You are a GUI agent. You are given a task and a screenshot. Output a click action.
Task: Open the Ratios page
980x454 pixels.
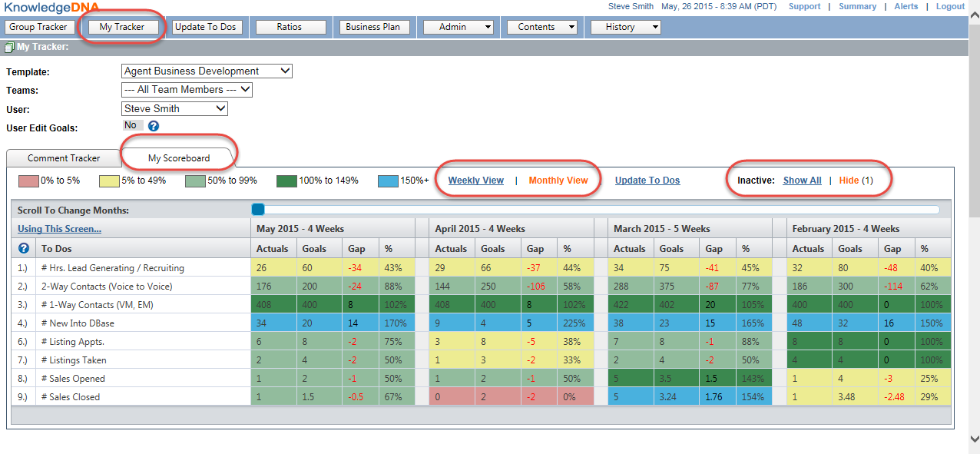pos(290,27)
